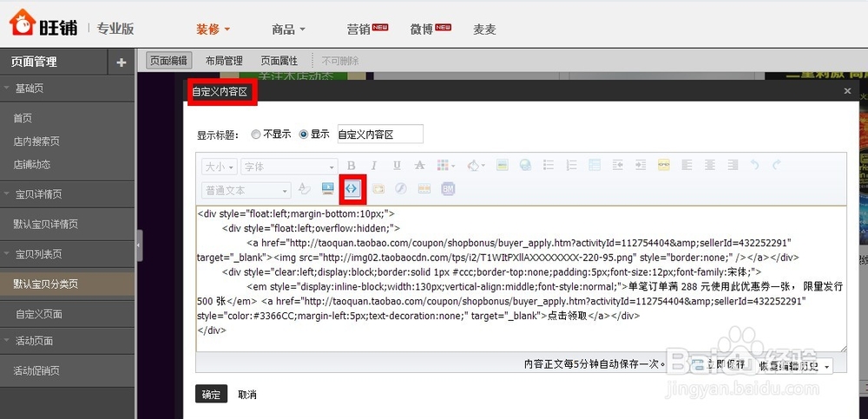This screenshot has width=868, height=419.
Task: Click inside the HTML source text area
Action: pyautogui.click(x=521, y=279)
